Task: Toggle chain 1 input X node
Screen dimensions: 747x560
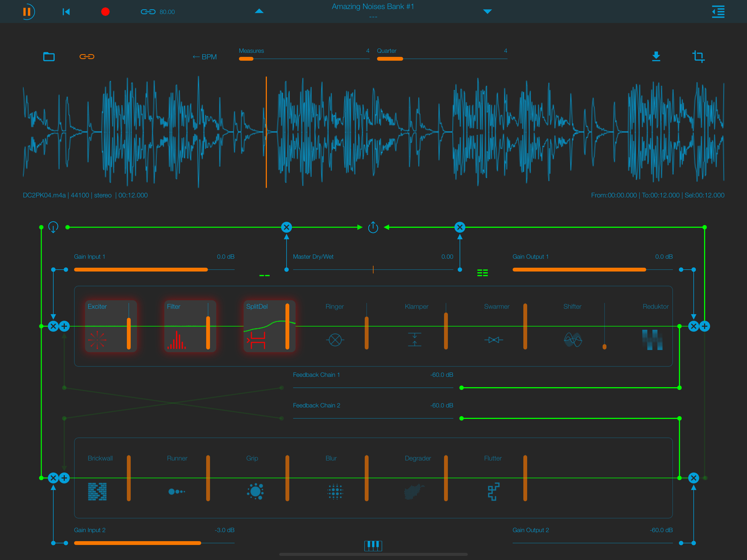Action: [53, 326]
